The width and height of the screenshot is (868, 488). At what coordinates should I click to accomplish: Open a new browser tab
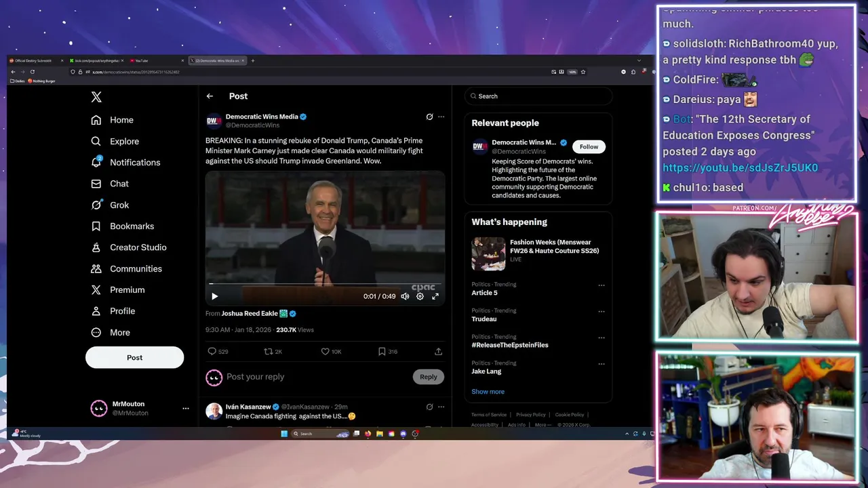click(x=253, y=61)
